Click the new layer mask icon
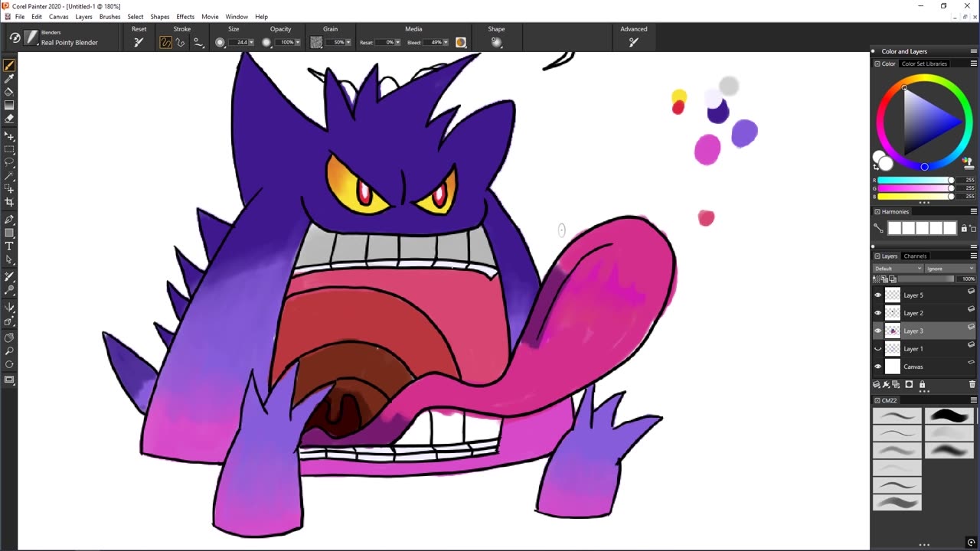Screen dimensions: 980x551 click(x=909, y=384)
